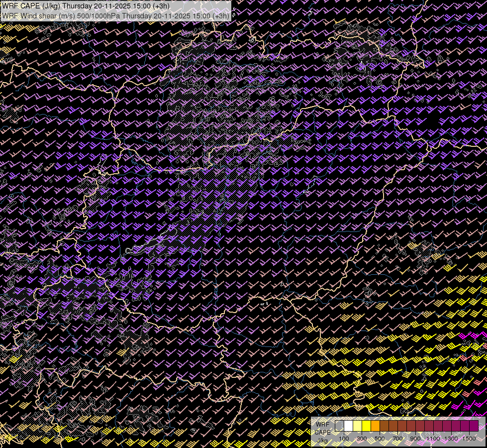The image size is (487, 448).
Task: Select the bright yellow CAPE legend swatch
Action: tap(367, 426)
